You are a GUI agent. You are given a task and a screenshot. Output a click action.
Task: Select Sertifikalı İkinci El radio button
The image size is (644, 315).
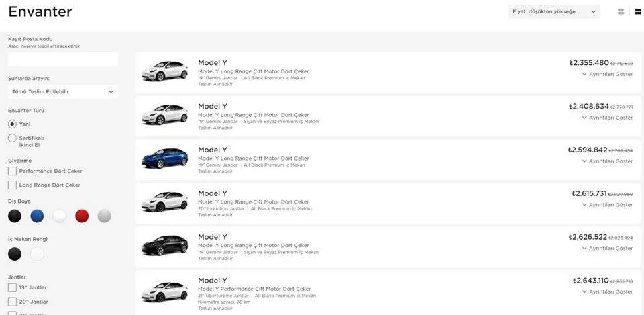pyautogui.click(x=12, y=138)
